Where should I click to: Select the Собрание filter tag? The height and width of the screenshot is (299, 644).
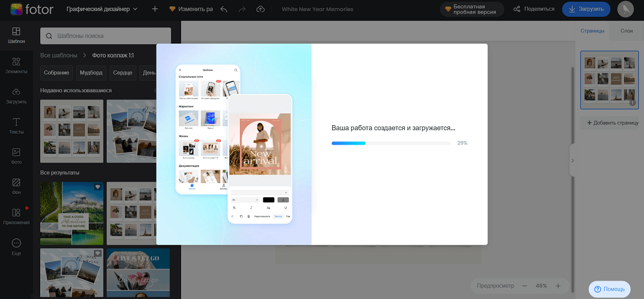coord(56,73)
